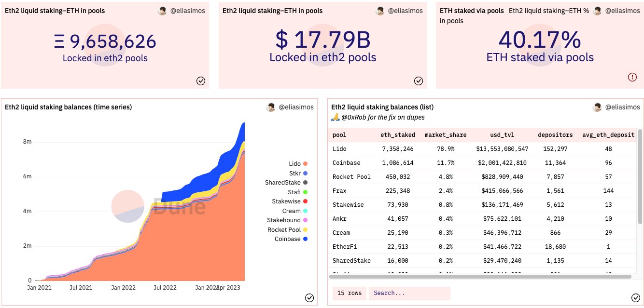Click the checkmark icon on the time series chart panel

309,298
